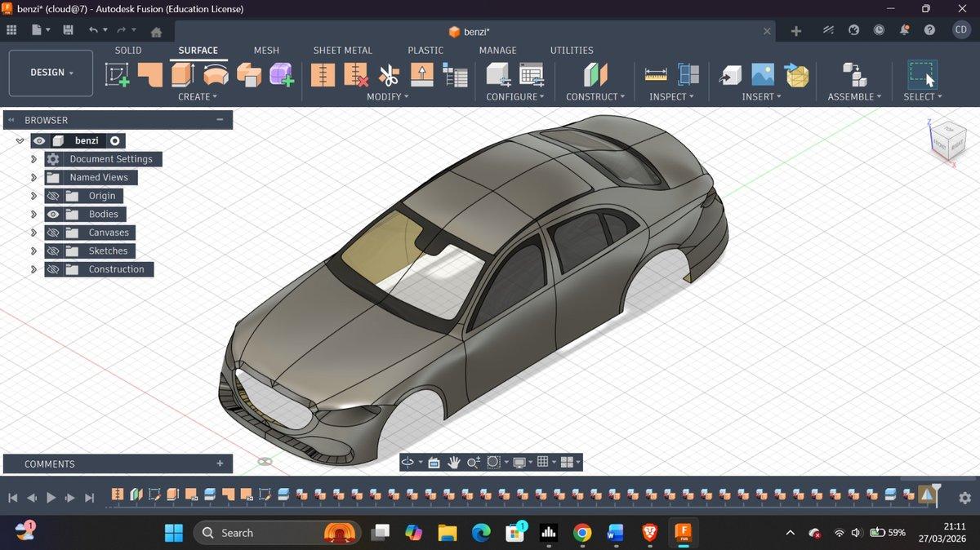Click the Patch surface tool icon

(150, 75)
